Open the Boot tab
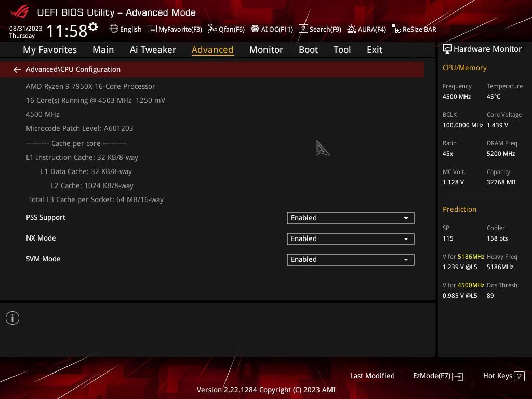The height and width of the screenshot is (399, 532). click(x=308, y=50)
